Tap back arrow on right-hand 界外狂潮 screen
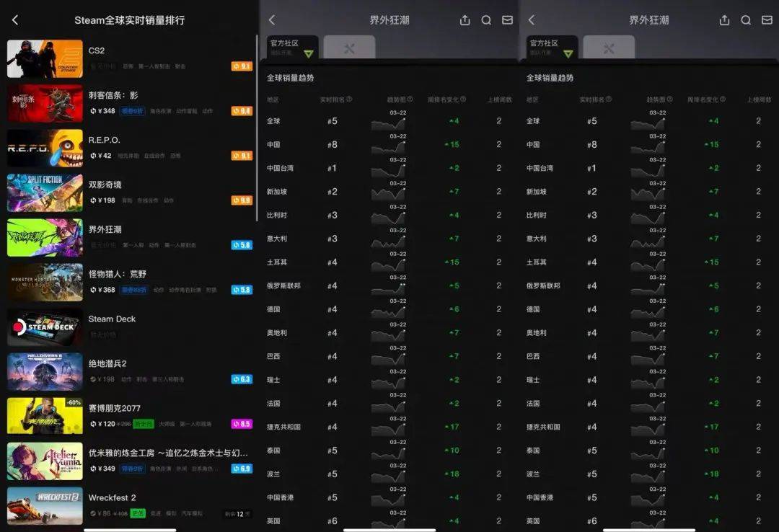Viewport: 779px width, 532px height. click(531, 20)
